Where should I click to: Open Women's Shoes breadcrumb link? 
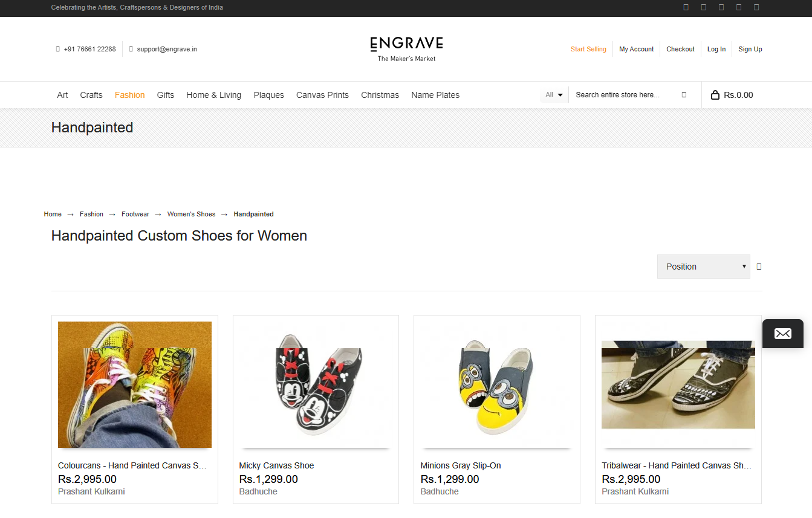click(x=192, y=215)
